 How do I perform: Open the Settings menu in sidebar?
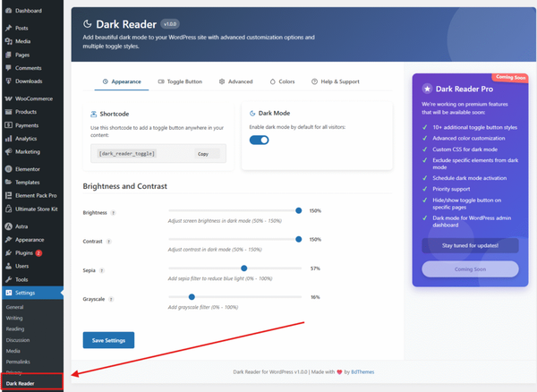pyautogui.click(x=32, y=293)
